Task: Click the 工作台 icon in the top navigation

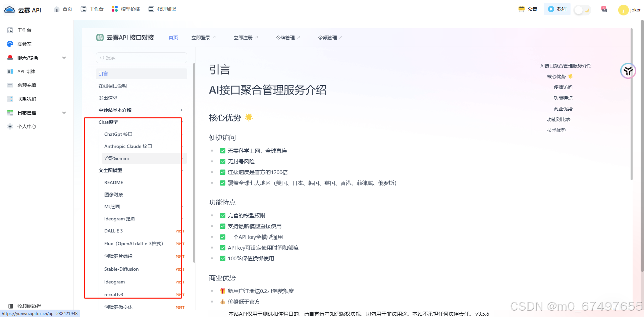Action: [x=84, y=9]
